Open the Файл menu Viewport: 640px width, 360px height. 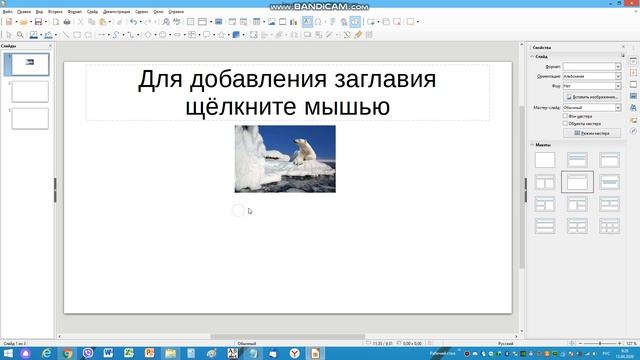click(7, 12)
